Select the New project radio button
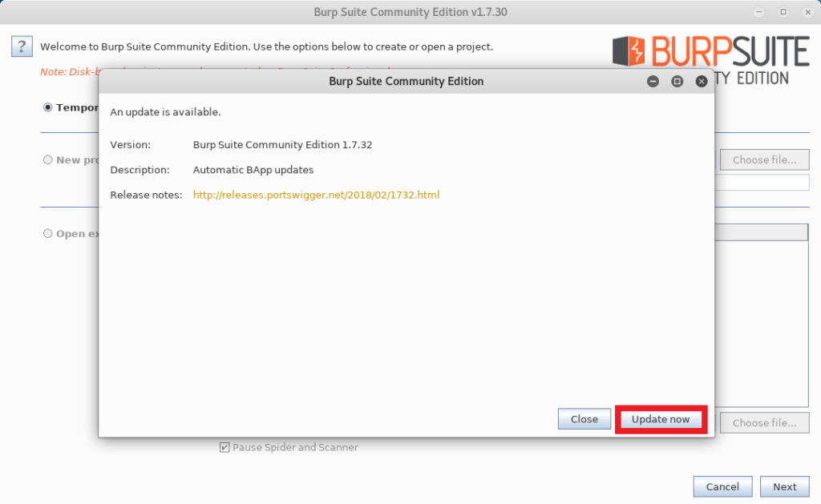This screenshot has width=821, height=504. tap(47, 159)
